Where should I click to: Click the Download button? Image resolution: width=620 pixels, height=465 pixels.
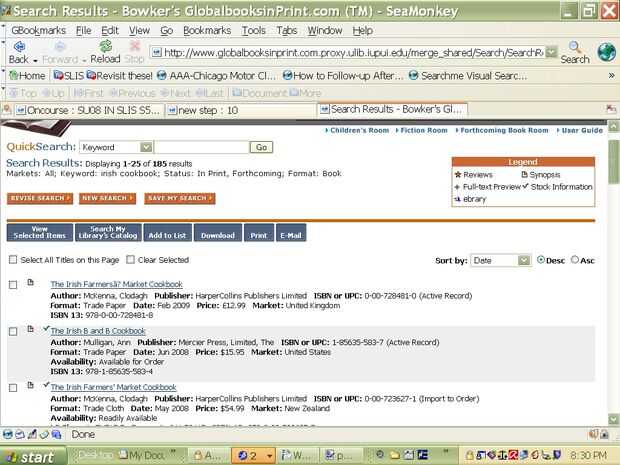coord(218,232)
